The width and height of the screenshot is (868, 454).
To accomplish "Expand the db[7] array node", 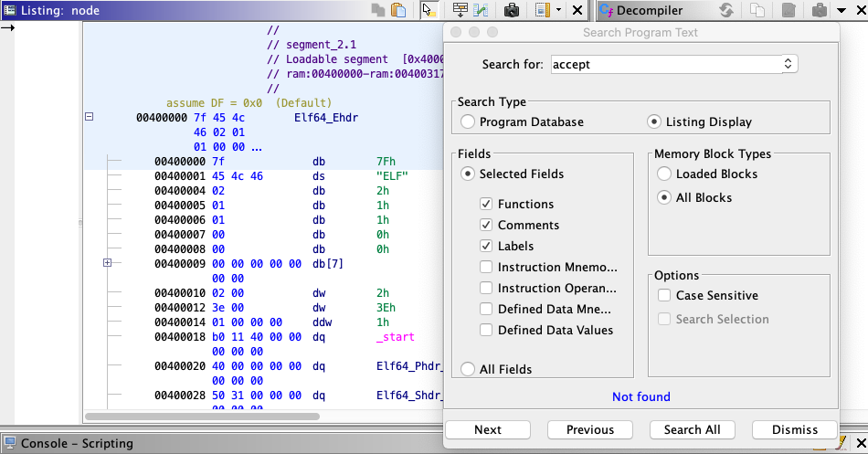I will tap(108, 263).
